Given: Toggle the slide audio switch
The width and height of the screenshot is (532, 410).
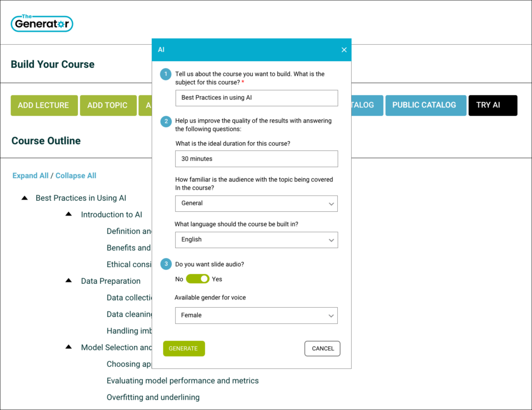Looking at the screenshot, I should (197, 279).
